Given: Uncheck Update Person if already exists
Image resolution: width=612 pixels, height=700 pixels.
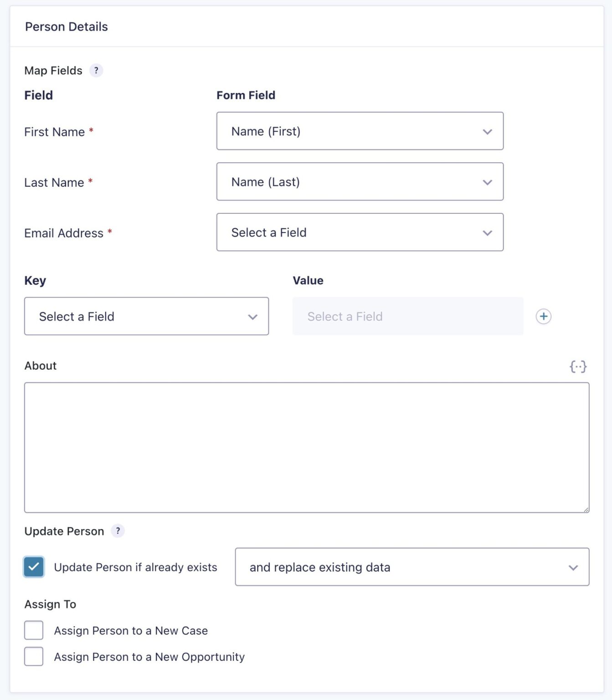Looking at the screenshot, I should (x=33, y=567).
